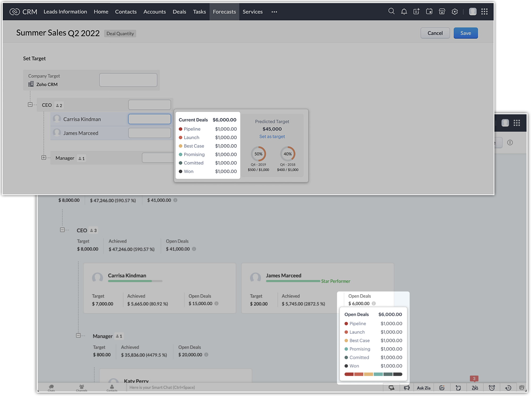The height and width of the screenshot is (397, 532).
Task: Click the Cancel button
Action: [x=435, y=33]
